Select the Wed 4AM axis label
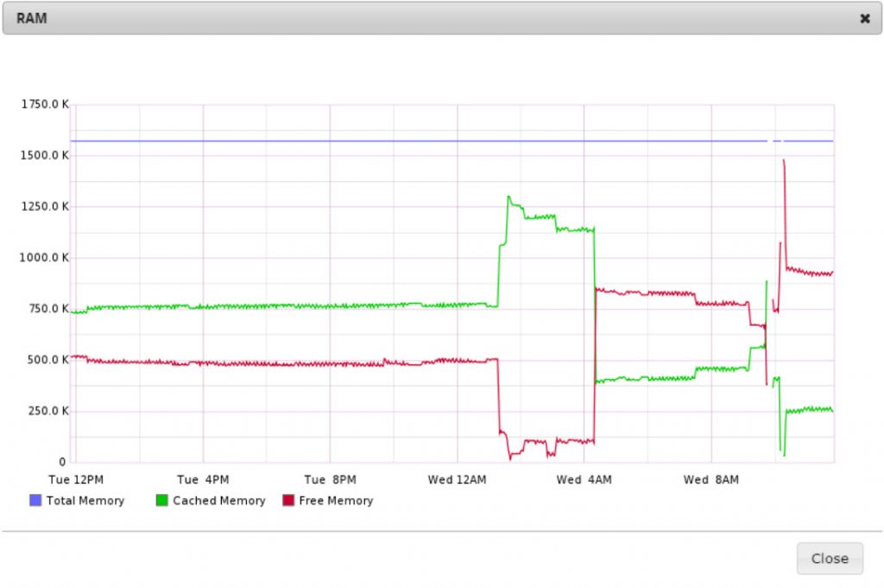Image resolution: width=884 pixels, height=588 pixels. [584, 480]
